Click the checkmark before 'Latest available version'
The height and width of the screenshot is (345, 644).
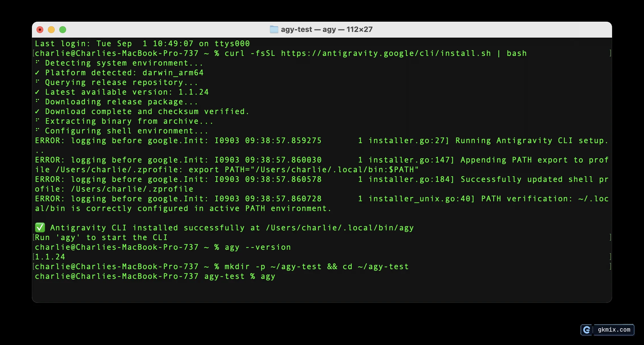37,92
